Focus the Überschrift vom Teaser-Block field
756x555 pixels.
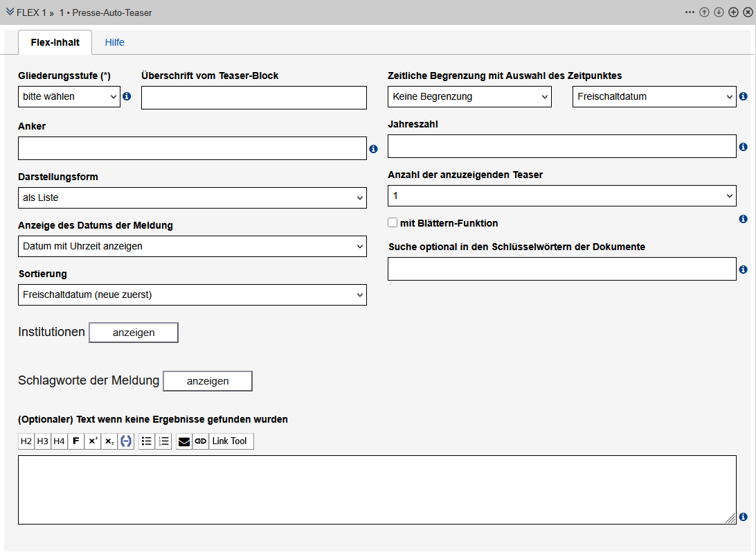(x=254, y=98)
